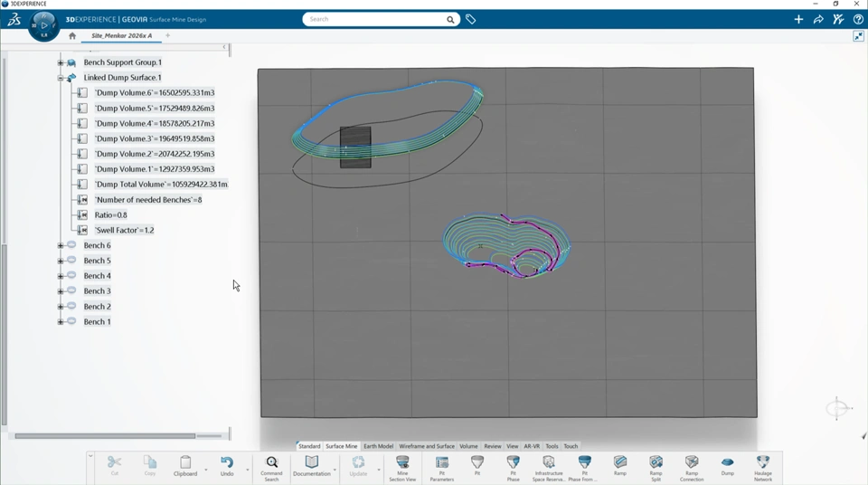Click the search magnifier icon
The width and height of the screenshot is (868, 485).
[450, 19]
